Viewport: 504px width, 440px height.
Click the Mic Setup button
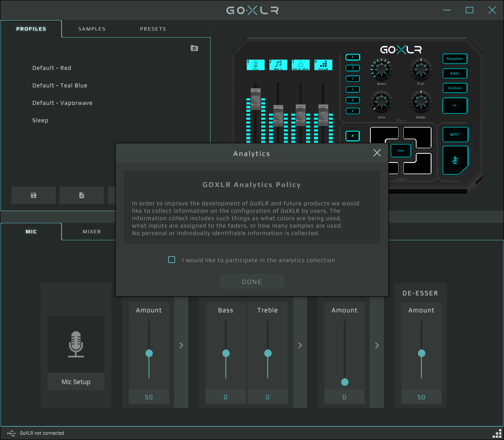76,382
